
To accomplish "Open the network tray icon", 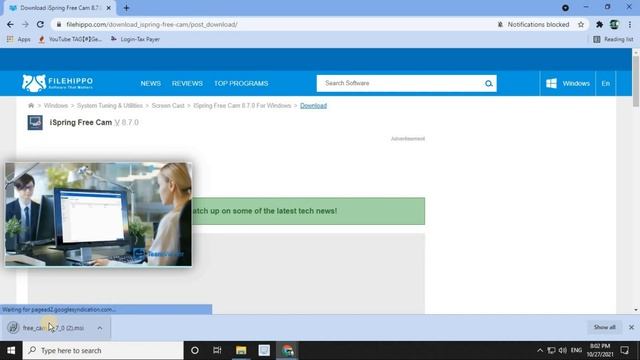I will tap(551, 350).
